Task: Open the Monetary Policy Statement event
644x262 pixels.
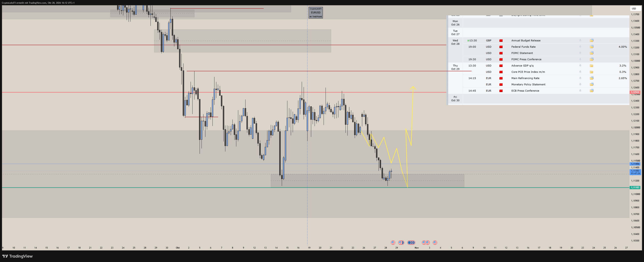Action: 528,84
